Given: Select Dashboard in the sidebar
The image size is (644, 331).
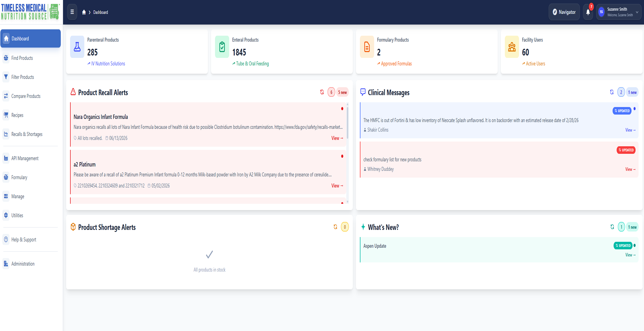Looking at the screenshot, I should (31, 38).
